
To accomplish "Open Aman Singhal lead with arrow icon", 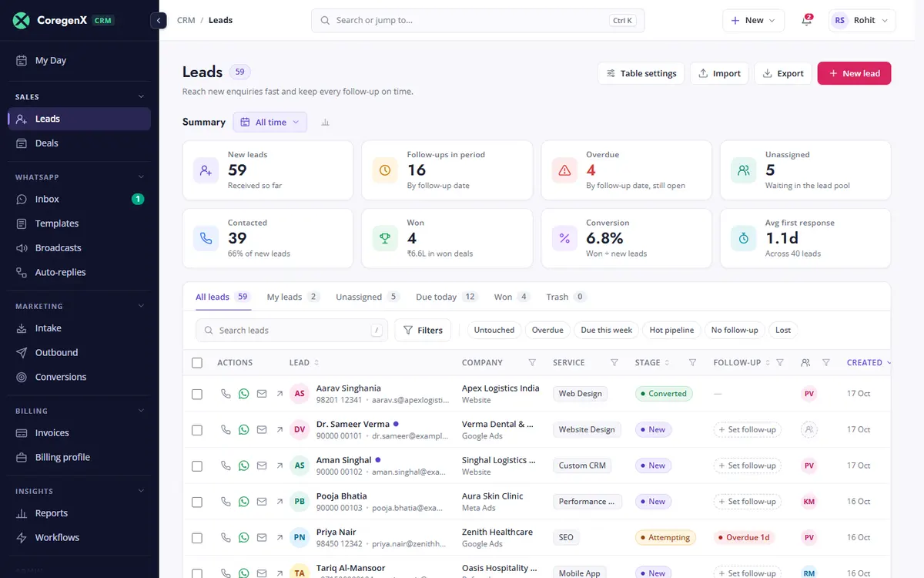I will pyautogui.click(x=279, y=465).
